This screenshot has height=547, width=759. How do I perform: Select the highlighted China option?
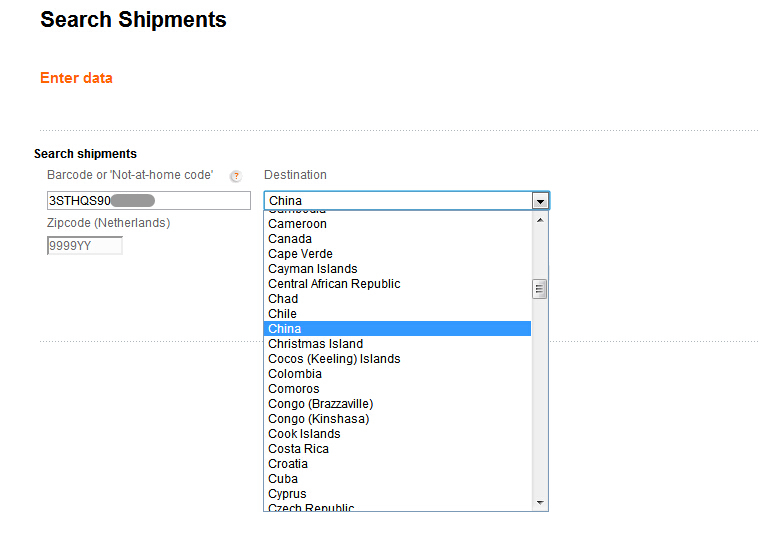pos(397,329)
